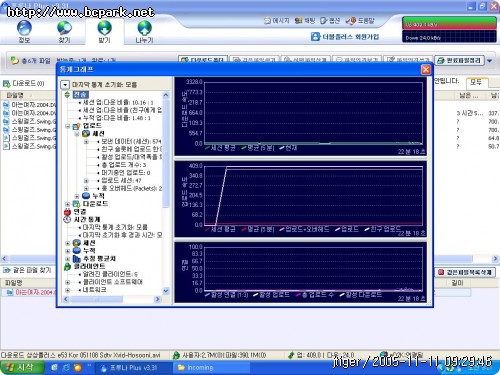Click the 업로드 folder icon in tree
The height and width of the screenshot is (375, 500).
point(77,126)
